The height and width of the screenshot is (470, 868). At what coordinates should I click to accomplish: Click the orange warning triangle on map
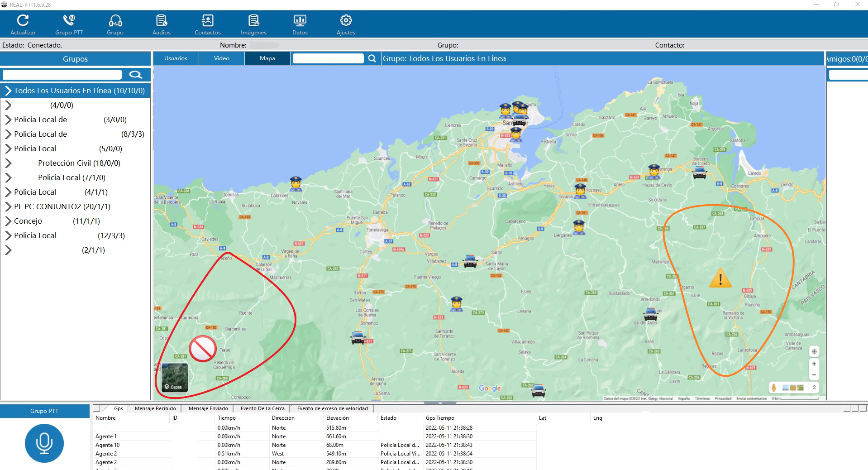tap(720, 278)
